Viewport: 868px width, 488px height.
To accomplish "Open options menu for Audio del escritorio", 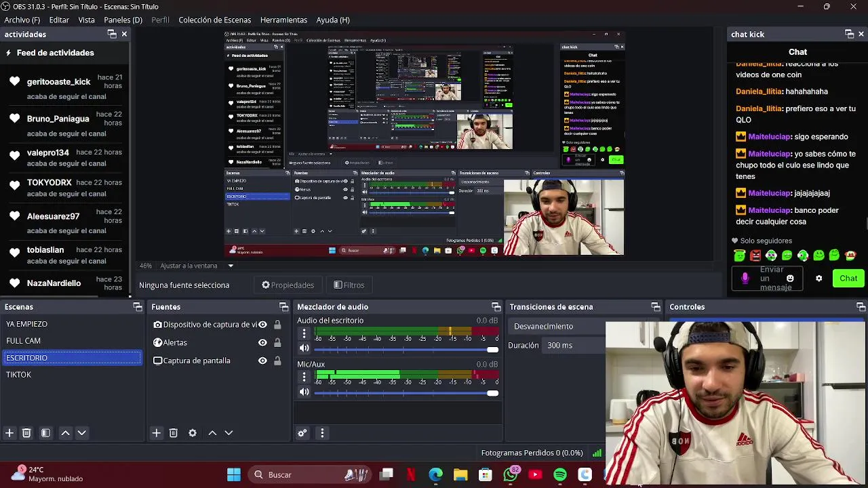I will [x=304, y=333].
